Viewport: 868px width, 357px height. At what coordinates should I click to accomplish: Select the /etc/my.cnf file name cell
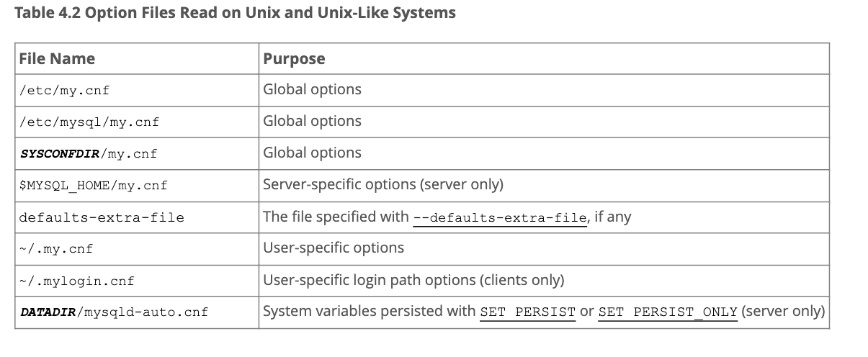[64, 91]
